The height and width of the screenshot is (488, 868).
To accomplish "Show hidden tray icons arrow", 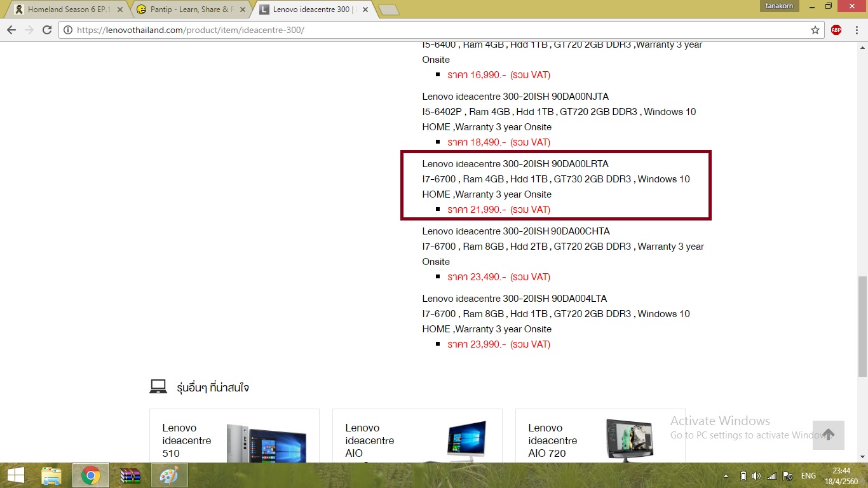I will [x=727, y=476].
